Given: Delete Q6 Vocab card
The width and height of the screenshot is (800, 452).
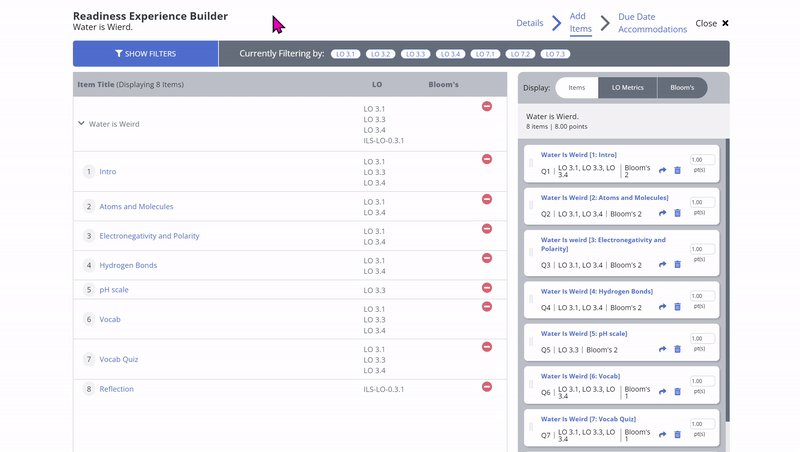Looking at the screenshot, I should (678, 392).
